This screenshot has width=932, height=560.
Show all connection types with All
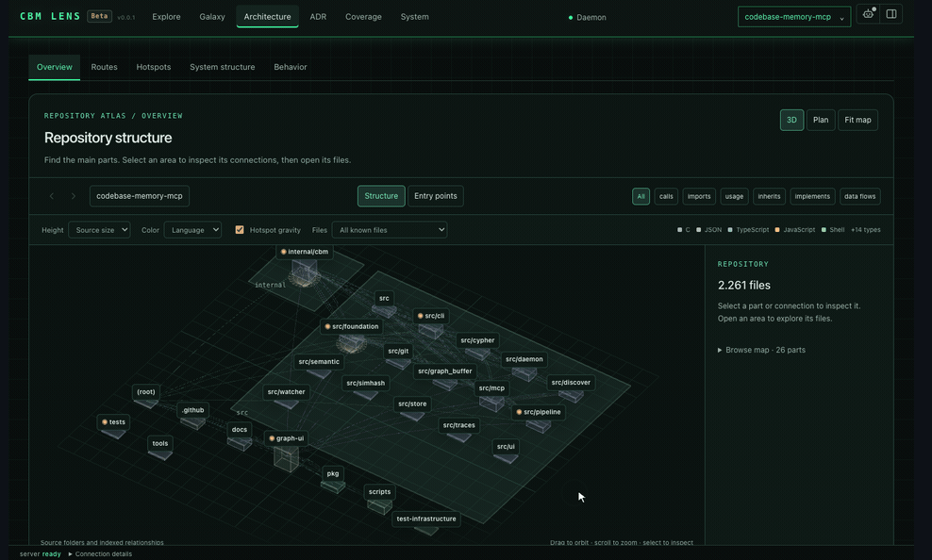click(x=641, y=196)
